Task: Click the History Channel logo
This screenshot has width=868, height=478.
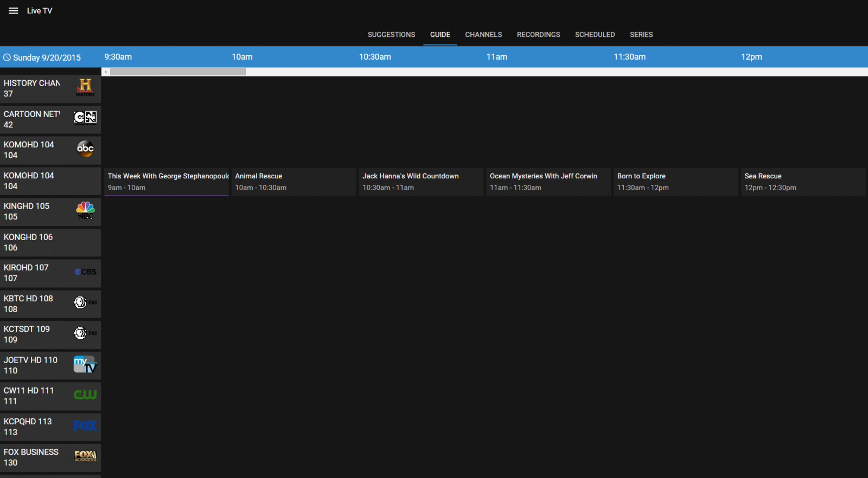Action: pyautogui.click(x=85, y=87)
